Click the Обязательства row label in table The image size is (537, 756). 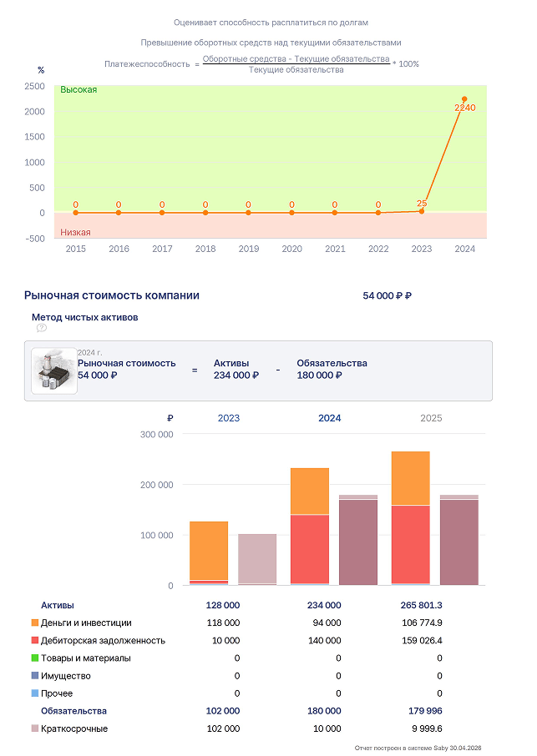click(73, 711)
